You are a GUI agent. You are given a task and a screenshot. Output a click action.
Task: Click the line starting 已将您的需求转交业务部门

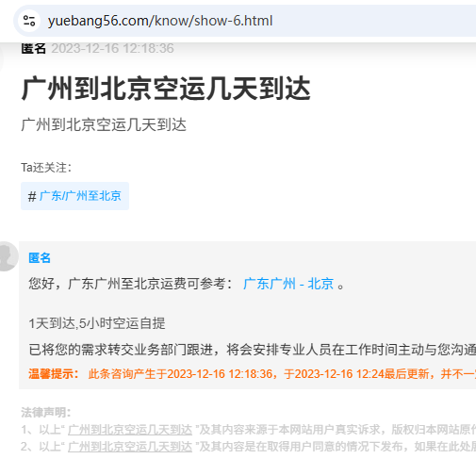[253, 350]
